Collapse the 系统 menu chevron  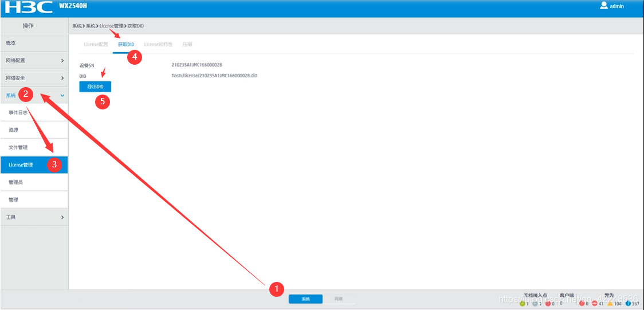[62, 95]
